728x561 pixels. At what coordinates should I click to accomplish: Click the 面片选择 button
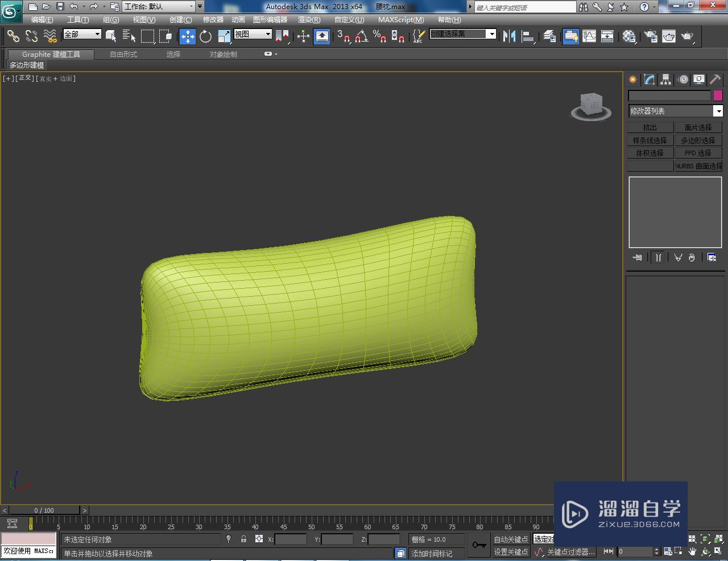pyautogui.click(x=698, y=127)
